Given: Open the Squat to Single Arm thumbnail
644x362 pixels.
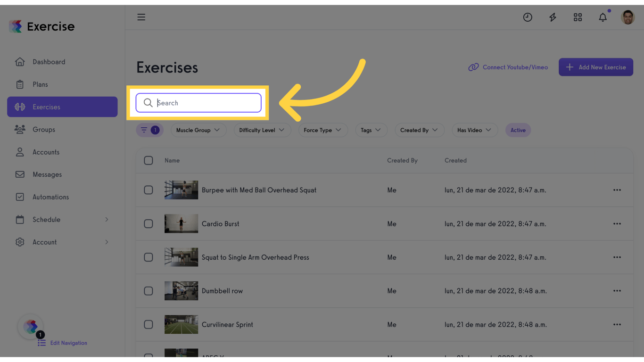Looking at the screenshot, I should 181,257.
